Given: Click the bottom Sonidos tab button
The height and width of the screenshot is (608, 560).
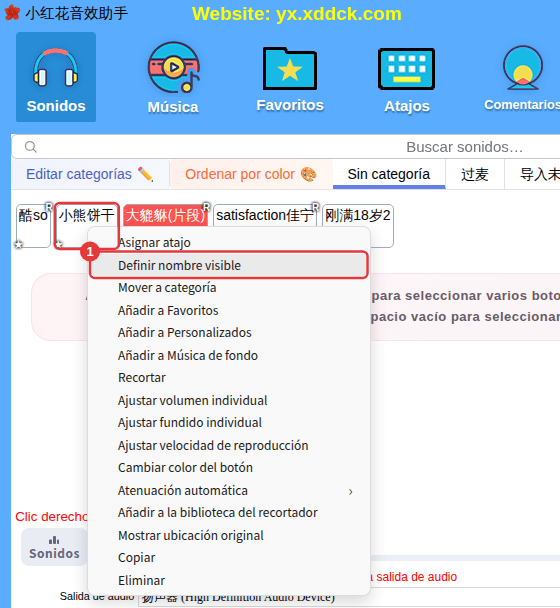Looking at the screenshot, I should click(54, 547).
